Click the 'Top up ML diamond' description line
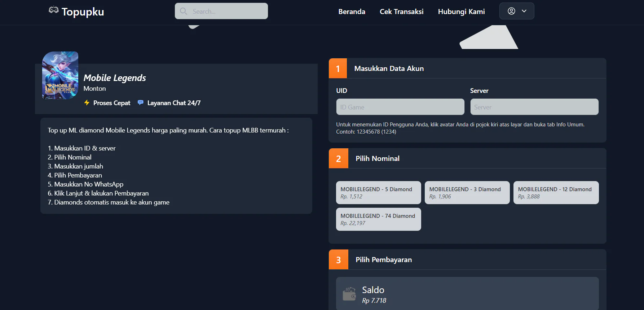Image resolution: width=644 pixels, height=310 pixels. coord(168,130)
